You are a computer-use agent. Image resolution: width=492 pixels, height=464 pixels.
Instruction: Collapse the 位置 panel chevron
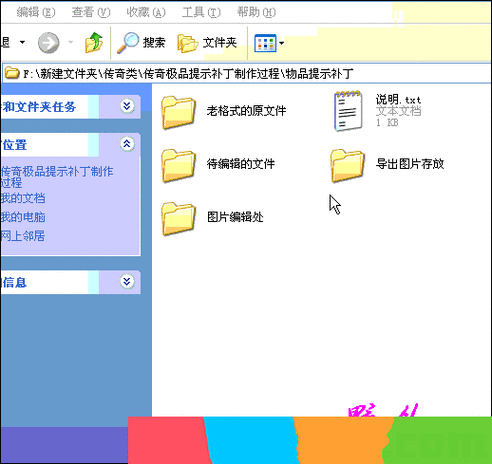pos(127,144)
